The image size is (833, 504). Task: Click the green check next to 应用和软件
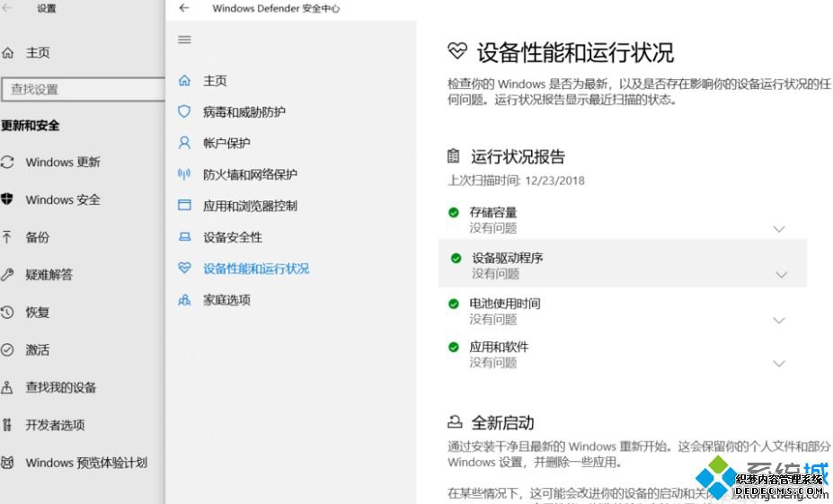click(454, 348)
